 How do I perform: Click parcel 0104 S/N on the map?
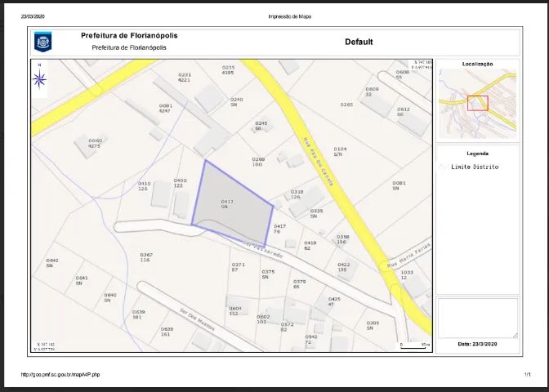click(x=339, y=152)
